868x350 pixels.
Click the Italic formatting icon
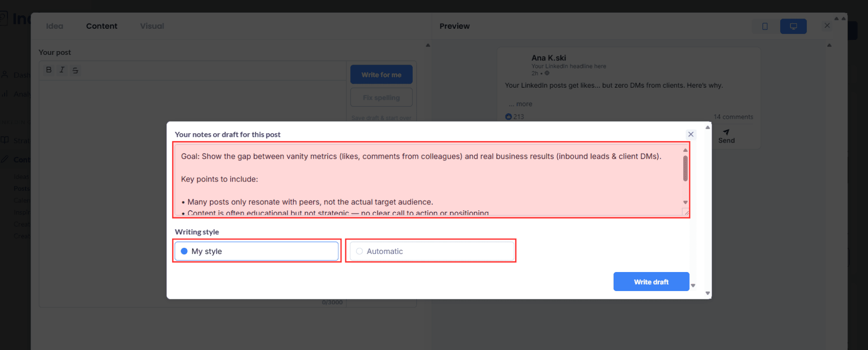pos(62,70)
